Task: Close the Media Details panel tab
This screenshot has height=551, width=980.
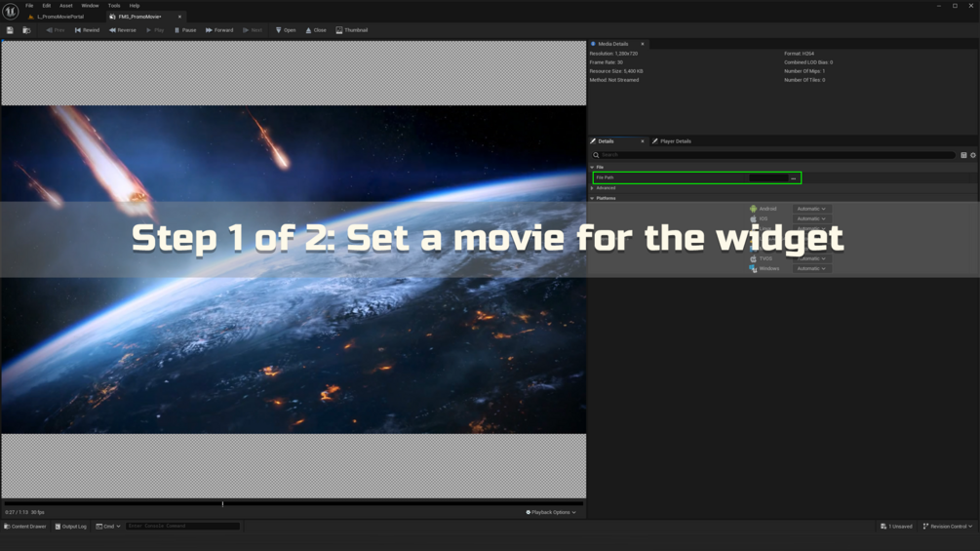Action: 643,44
